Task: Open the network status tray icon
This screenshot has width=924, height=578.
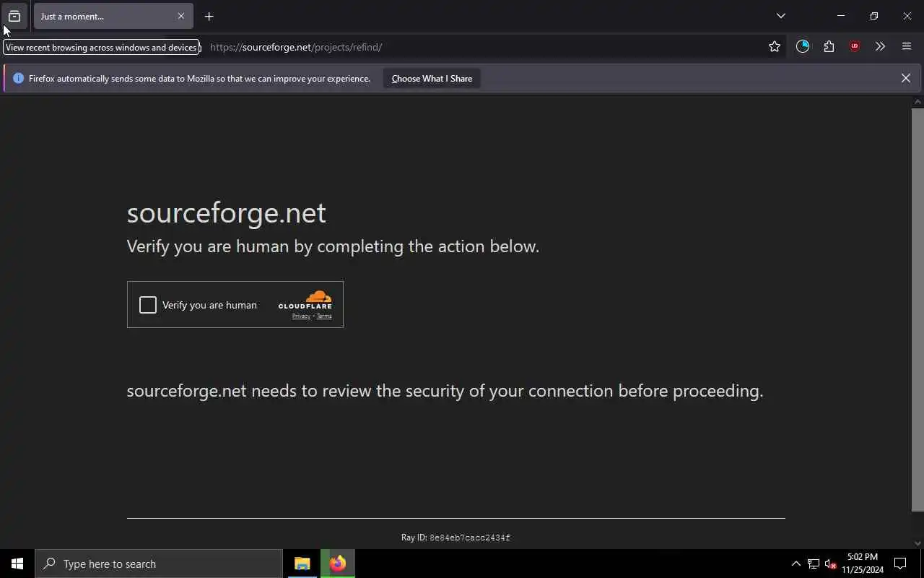Action: pos(814,564)
